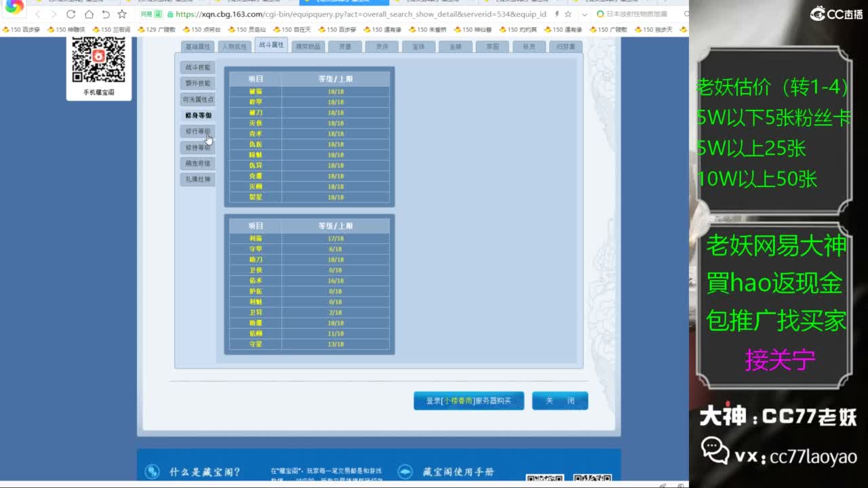Click the round icon beside 藏宝阁使用手册
868x488 pixels.
coord(405,472)
